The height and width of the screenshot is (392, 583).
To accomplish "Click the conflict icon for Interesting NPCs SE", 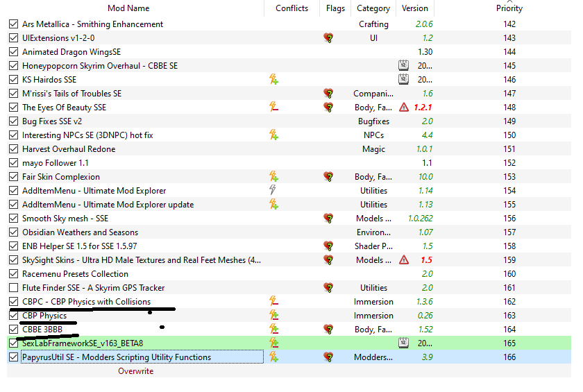I will (x=273, y=135).
